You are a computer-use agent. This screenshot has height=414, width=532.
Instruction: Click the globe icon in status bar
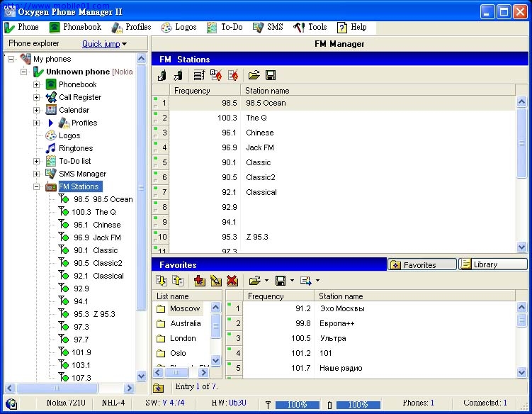click(11, 403)
